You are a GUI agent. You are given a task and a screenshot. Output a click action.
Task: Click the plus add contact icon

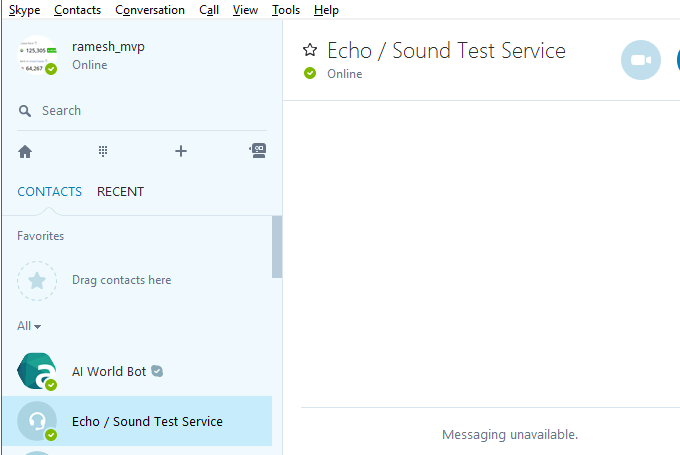[181, 151]
